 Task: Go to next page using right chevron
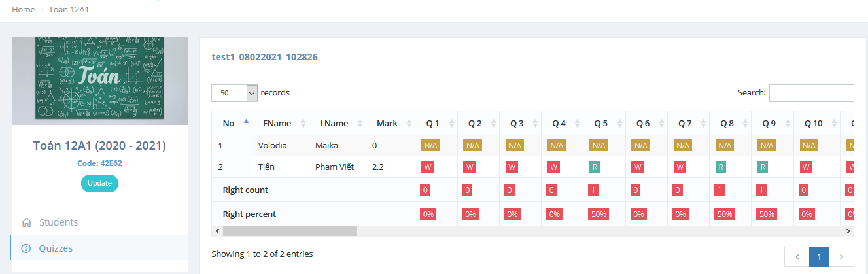[x=841, y=257]
